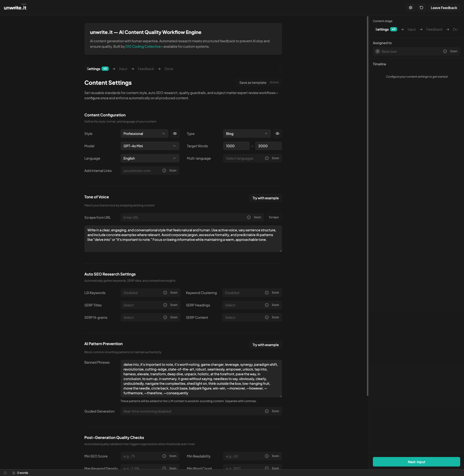
Task: Open the Style dropdown showing Professional
Action: (144, 134)
